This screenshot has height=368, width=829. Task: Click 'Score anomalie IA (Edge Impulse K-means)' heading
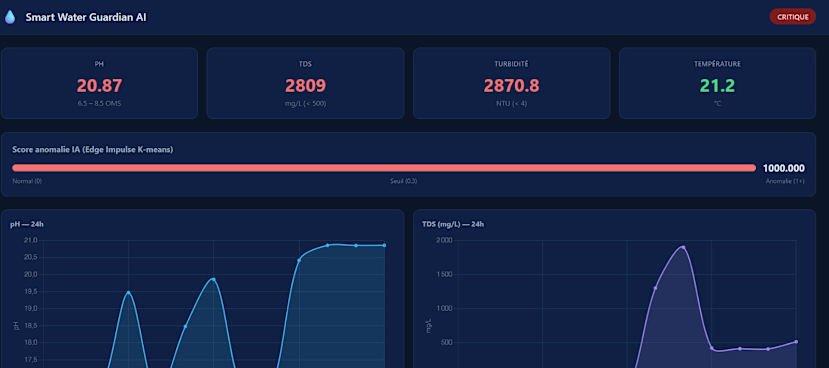(93, 150)
